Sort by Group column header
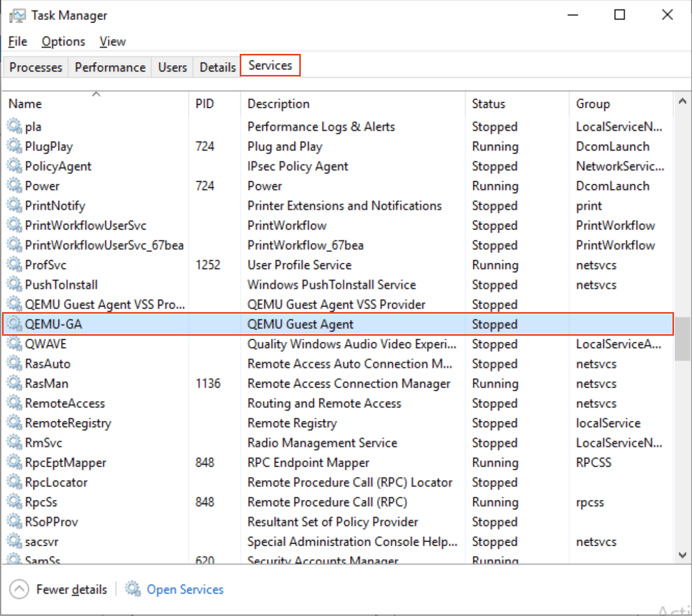 pos(621,103)
